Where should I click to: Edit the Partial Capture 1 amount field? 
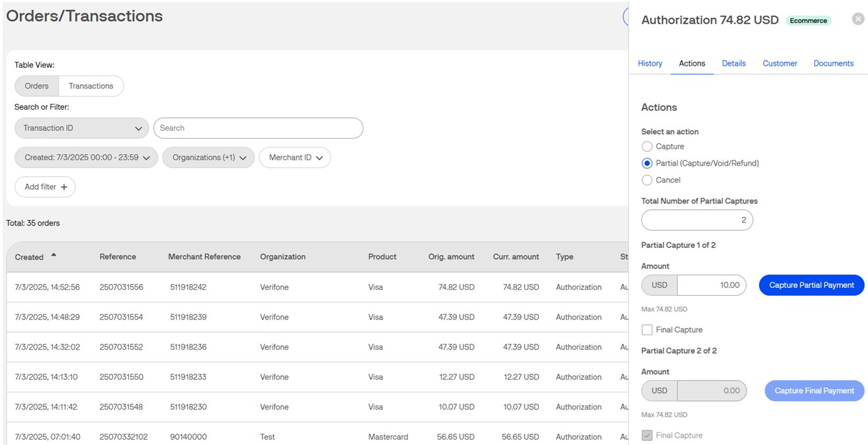pos(712,285)
